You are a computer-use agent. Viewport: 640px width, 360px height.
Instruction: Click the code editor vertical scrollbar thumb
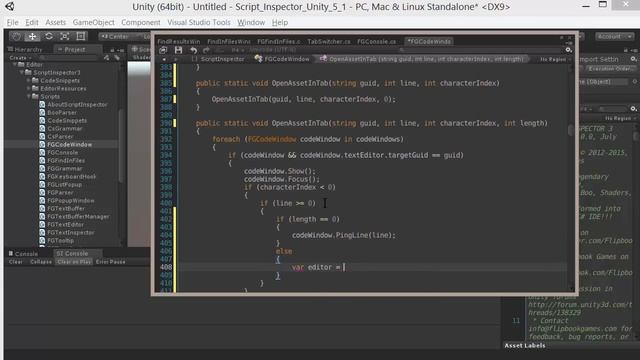[571, 130]
